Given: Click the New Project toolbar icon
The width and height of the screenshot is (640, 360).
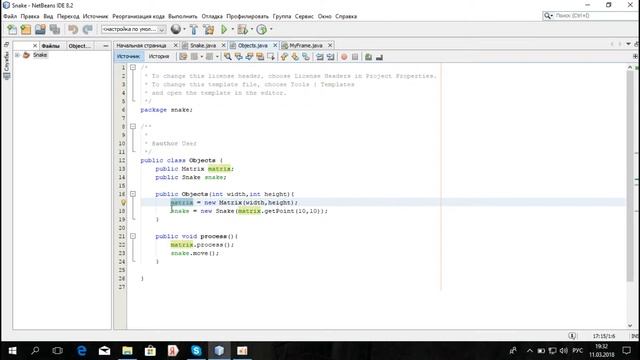Looking at the screenshot, I should 26,29.
